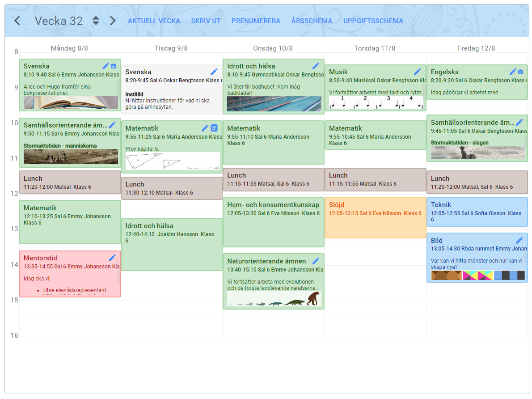Screen dimensions: 532x399
Task: Edit Friday's Bild lesson via the pencil icon
Action: pos(519,240)
